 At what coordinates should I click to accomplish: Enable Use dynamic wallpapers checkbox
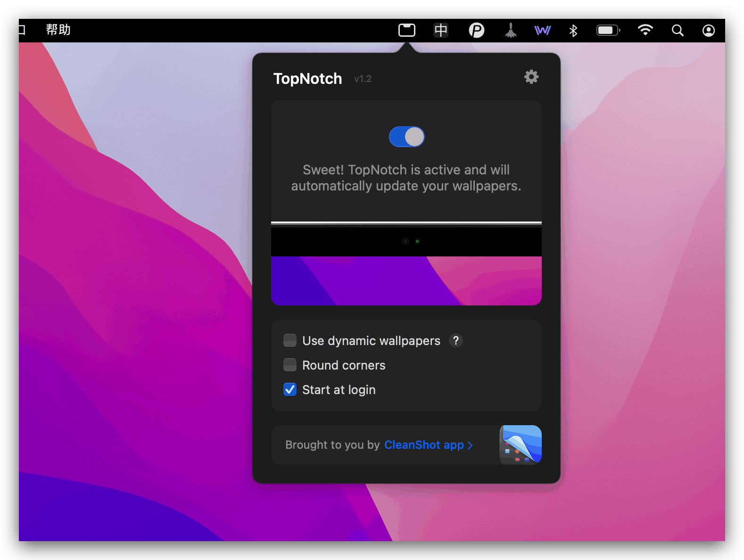coord(290,340)
